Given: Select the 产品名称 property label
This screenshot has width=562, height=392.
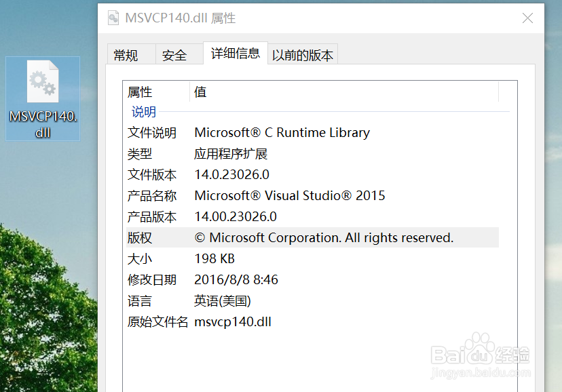Looking at the screenshot, I should [x=152, y=196].
